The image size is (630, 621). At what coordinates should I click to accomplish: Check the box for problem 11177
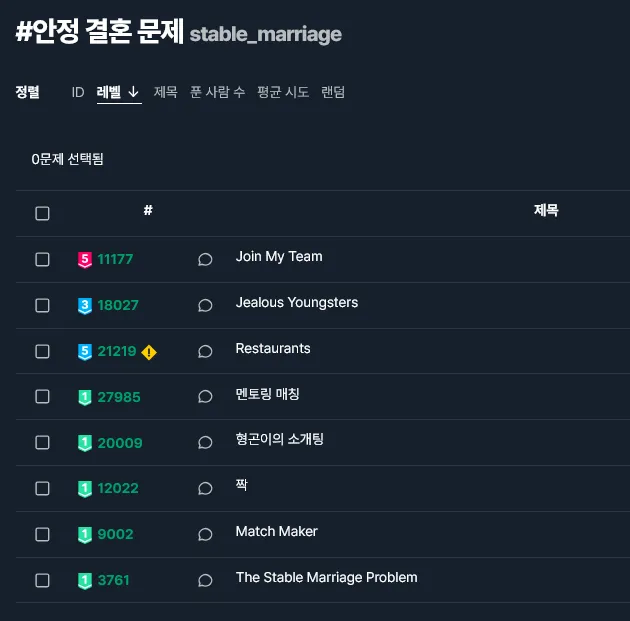point(42,260)
